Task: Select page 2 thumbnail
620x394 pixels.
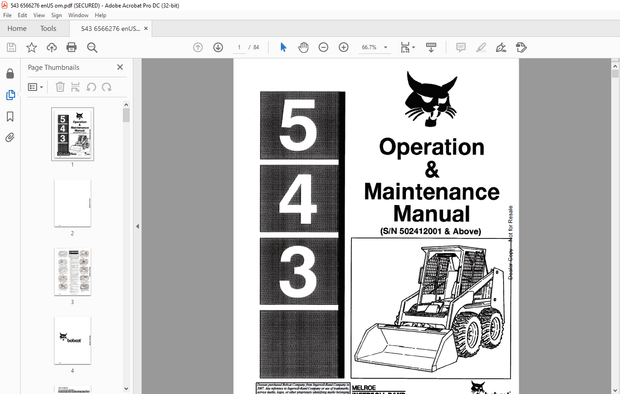Action: pyautogui.click(x=72, y=203)
